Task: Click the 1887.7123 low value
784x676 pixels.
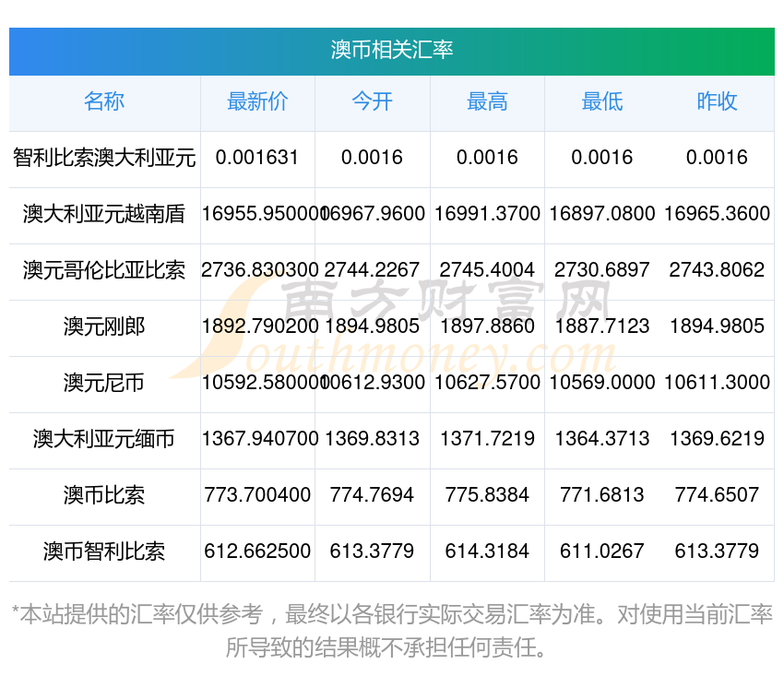Action: 602,326
